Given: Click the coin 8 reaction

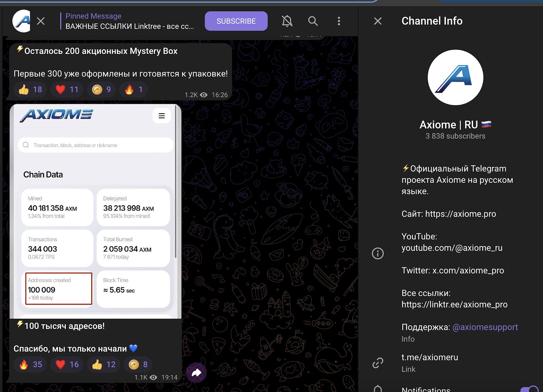Looking at the screenshot, I should pos(138,365).
